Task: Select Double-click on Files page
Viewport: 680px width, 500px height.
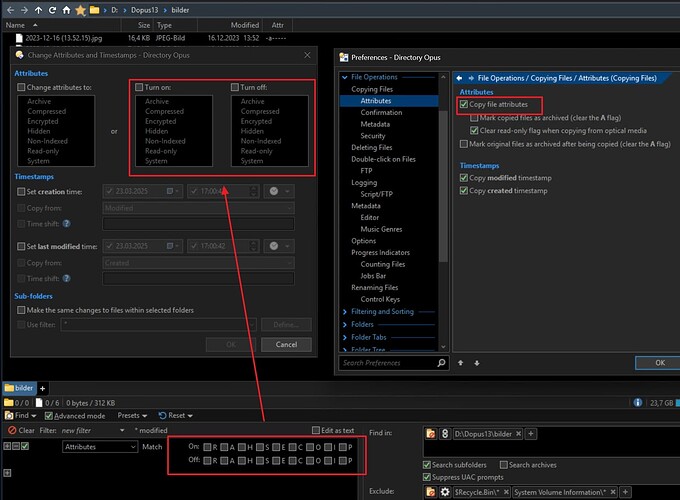Action: click(383, 159)
